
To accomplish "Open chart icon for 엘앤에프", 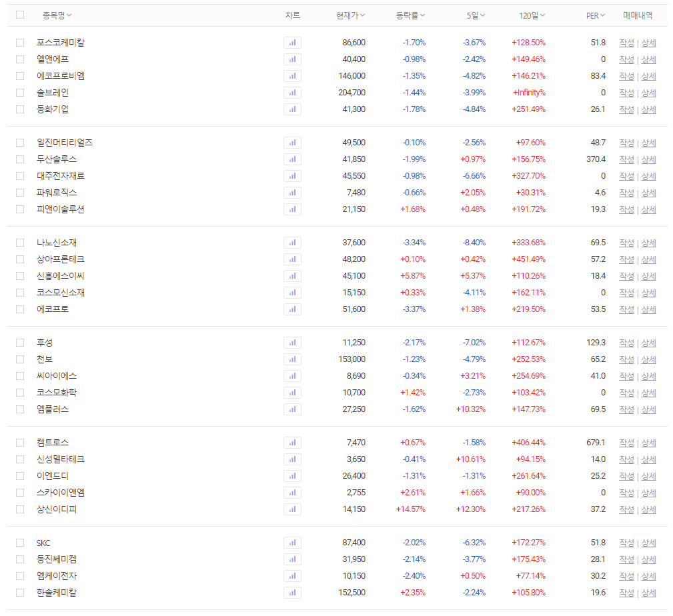I will (292, 59).
